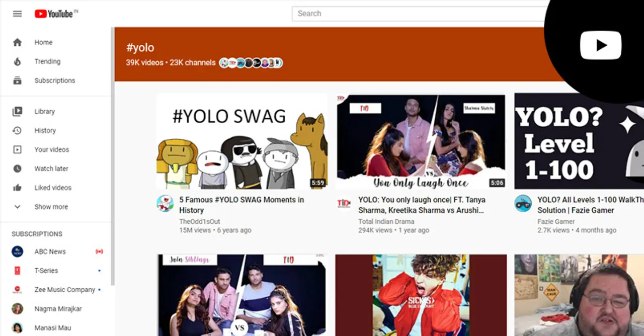Open Zee Music Company channel avatar
Viewport: 644px width, 336px height.
click(x=17, y=290)
